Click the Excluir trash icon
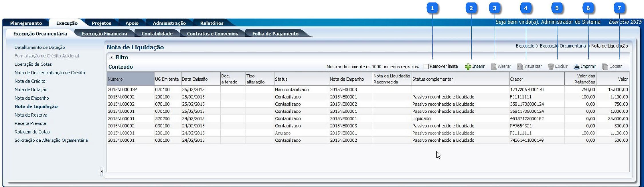The height and width of the screenshot is (187, 644). tap(551, 67)
